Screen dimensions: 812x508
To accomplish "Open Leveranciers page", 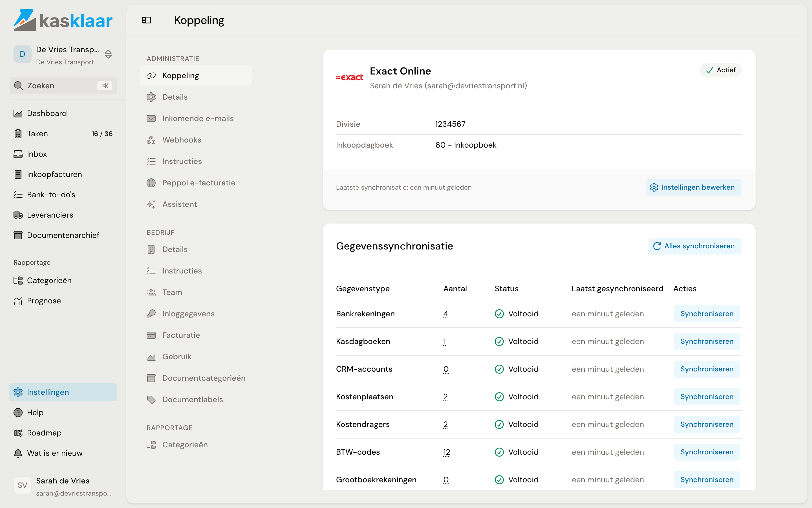I will pyautogui.click(x=63, y=215).
